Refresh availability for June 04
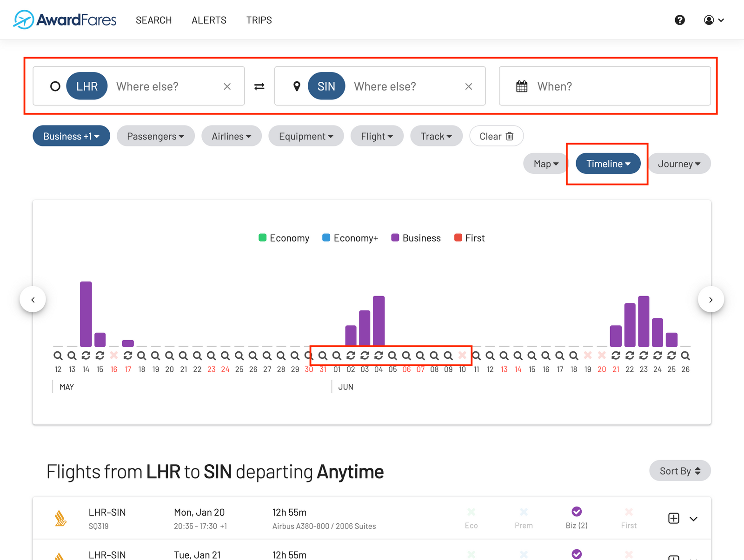 (379, 356)
